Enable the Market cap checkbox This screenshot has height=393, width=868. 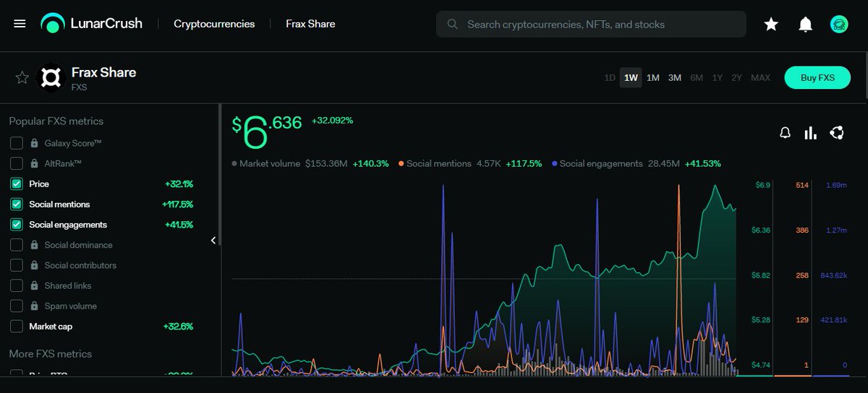coord(17,327)
